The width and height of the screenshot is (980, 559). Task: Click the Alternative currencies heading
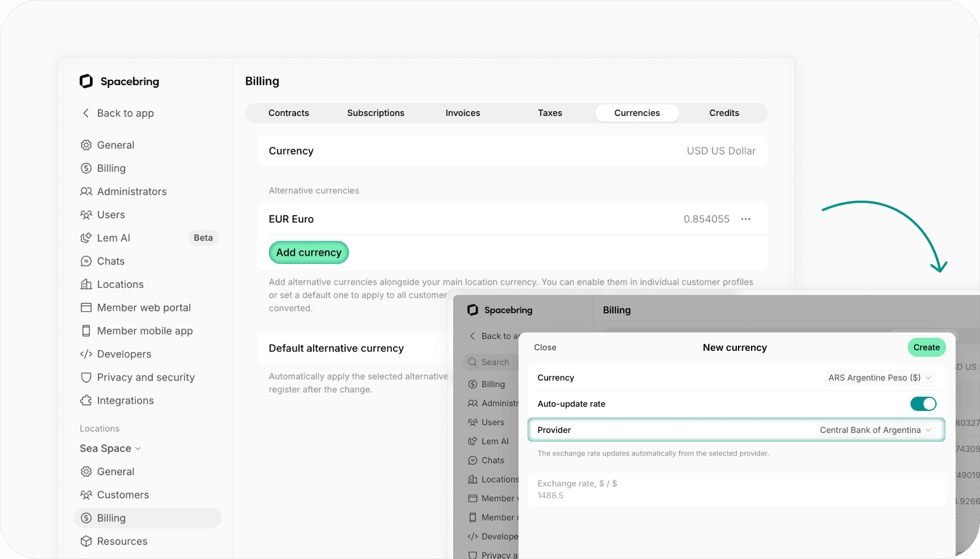click(314, 191)
